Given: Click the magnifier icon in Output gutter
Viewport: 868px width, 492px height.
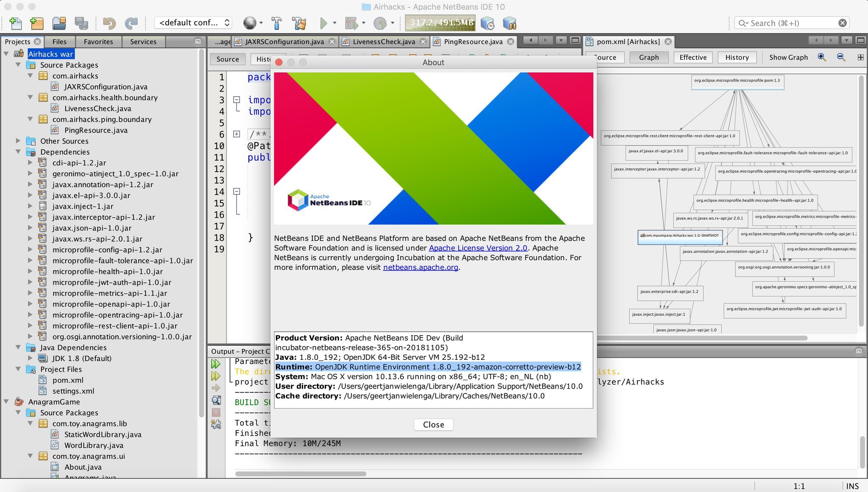Looking at the screenshot, I should click(x=216, y=400).
